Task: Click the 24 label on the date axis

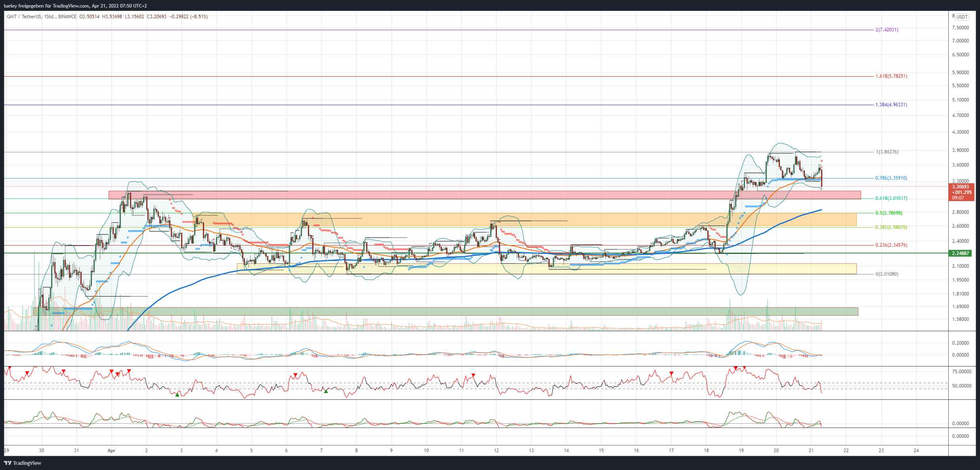Action: (916, 451)
